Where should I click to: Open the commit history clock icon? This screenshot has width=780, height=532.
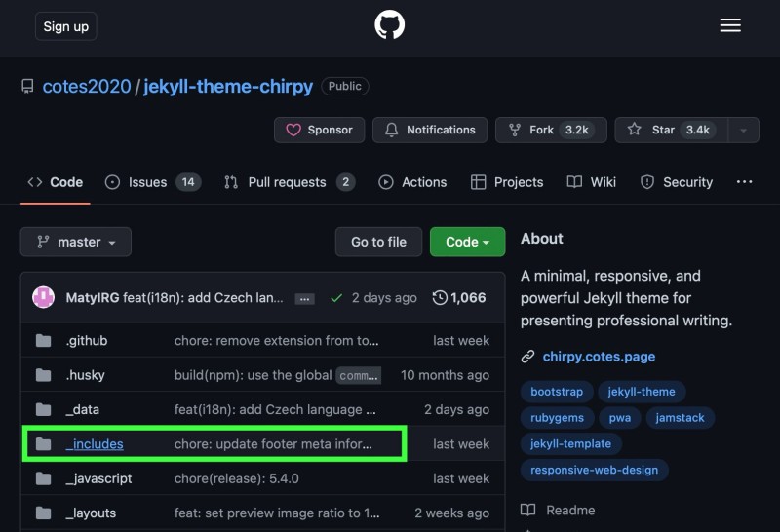pyautogui.click(x=441, y=297)
